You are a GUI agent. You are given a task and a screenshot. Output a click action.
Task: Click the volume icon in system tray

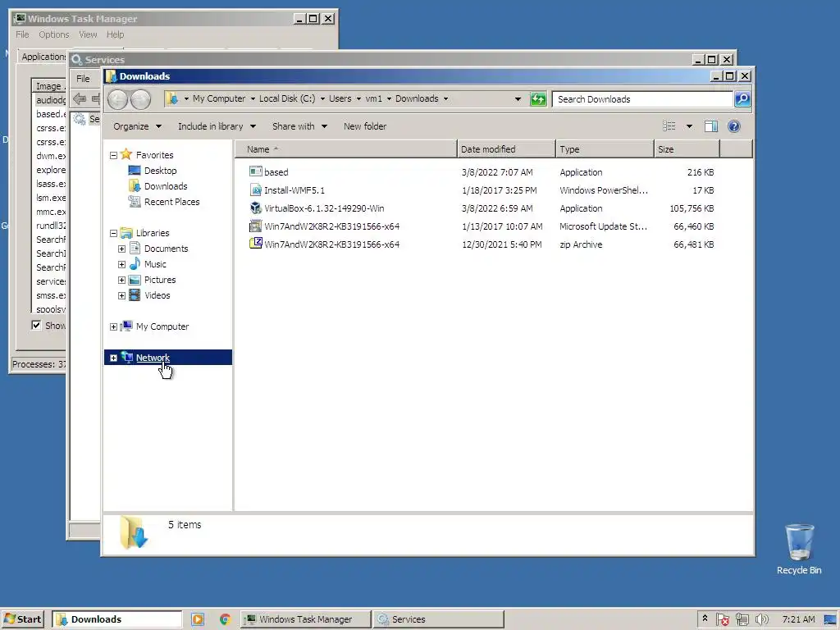coord(761,619)
